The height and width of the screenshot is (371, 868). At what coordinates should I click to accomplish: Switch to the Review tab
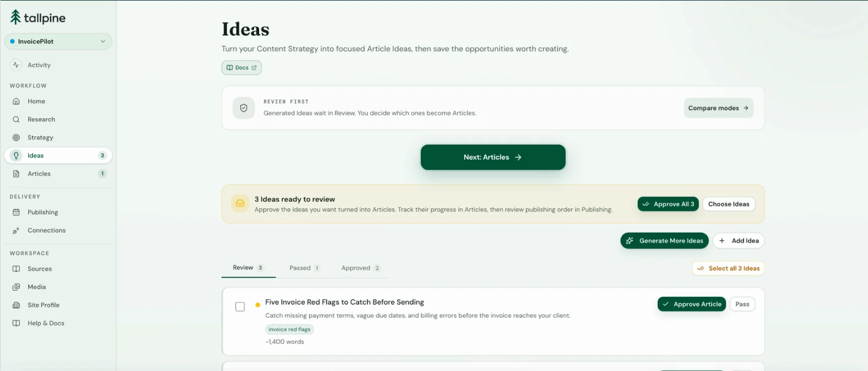pyautogui.click(x=248, y=268)
